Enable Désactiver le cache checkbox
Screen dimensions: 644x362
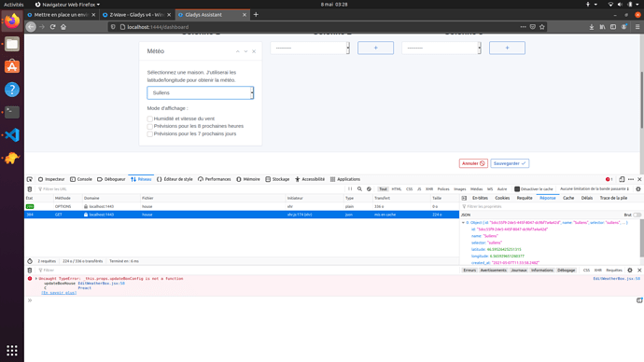517,189
